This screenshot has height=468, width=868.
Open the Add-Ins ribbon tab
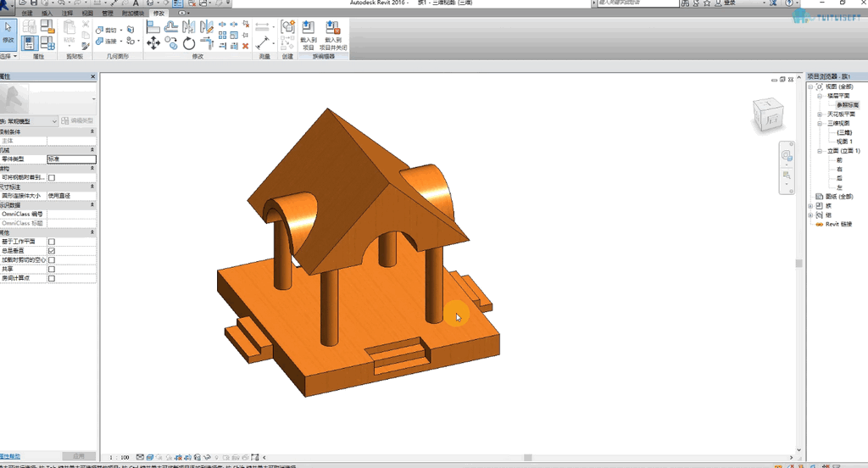pos(133,13)
